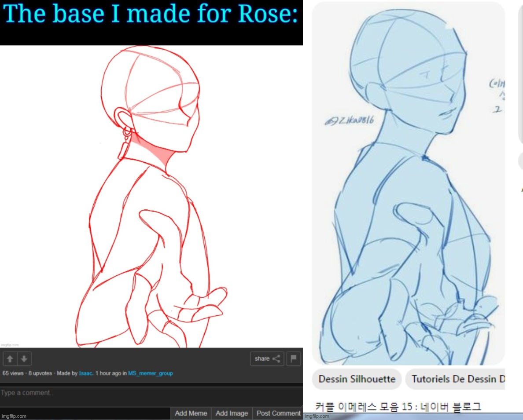Downvote the meme with the down arrow

[24, 359]
